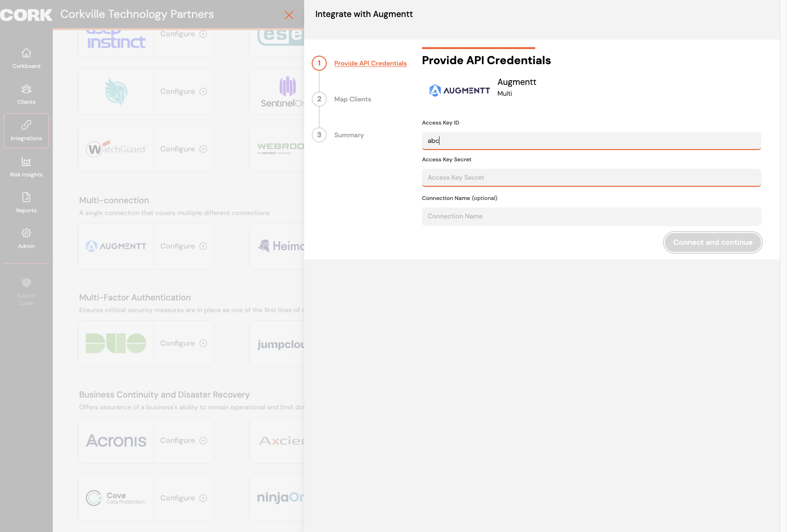This screenshot has width=787, height=532.
Task: Select the Integrations link icon
Action: click(26, 125)
